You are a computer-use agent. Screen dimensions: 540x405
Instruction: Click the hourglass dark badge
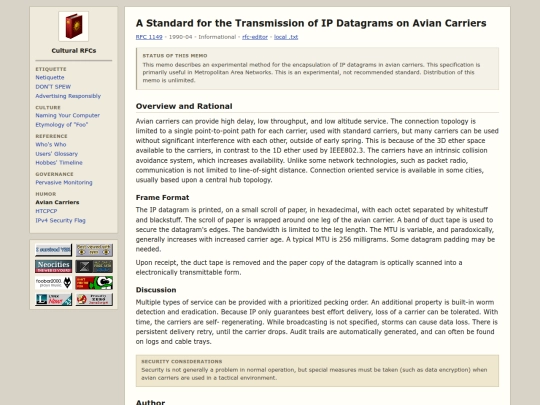click(x=94, y=266)
